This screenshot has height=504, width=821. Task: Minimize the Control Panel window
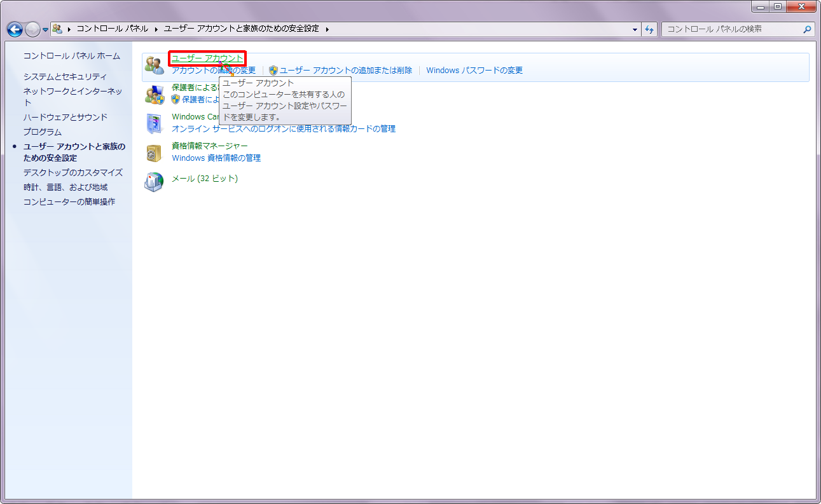tap(761, 6)
